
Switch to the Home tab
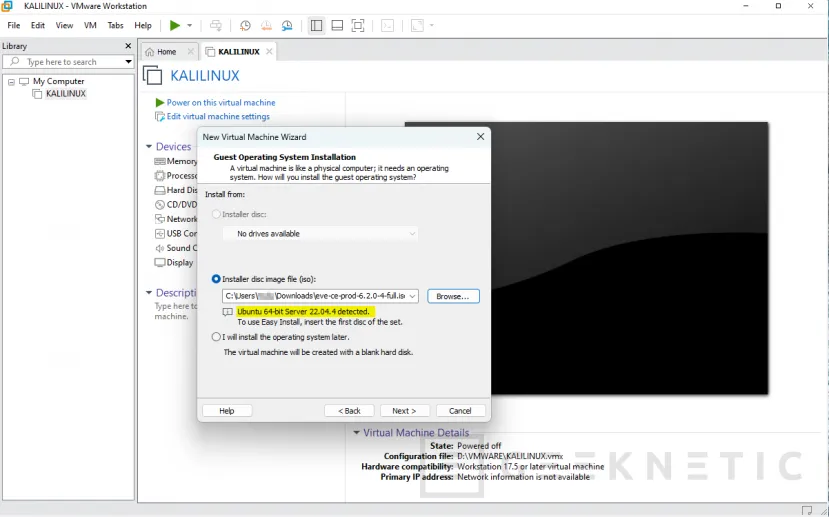160,52
